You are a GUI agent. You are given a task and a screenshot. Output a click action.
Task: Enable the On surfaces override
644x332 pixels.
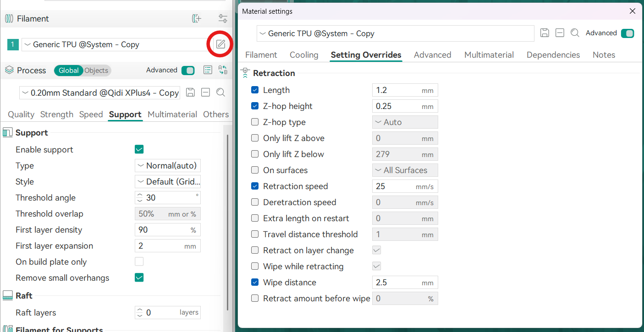pyautogui.click(x=255, y=170)
